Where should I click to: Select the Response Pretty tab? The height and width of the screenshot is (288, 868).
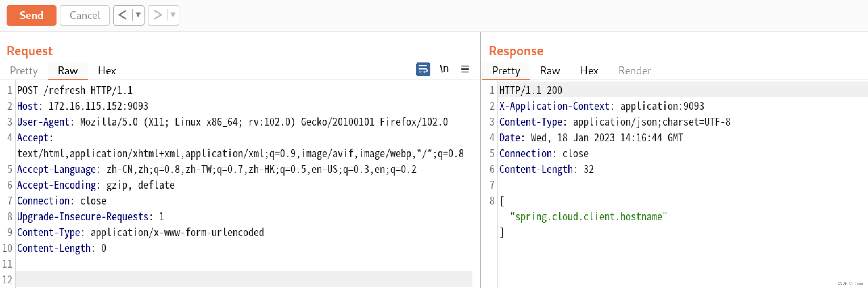506,70
